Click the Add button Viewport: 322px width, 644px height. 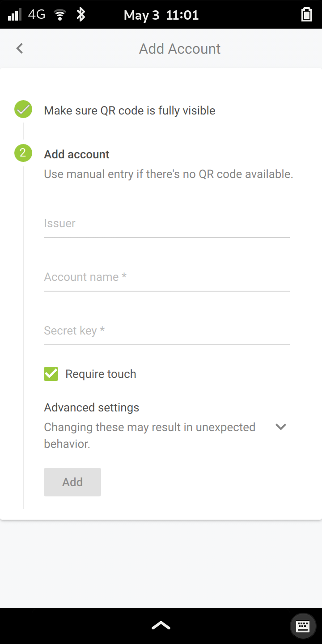click(72, 482)
